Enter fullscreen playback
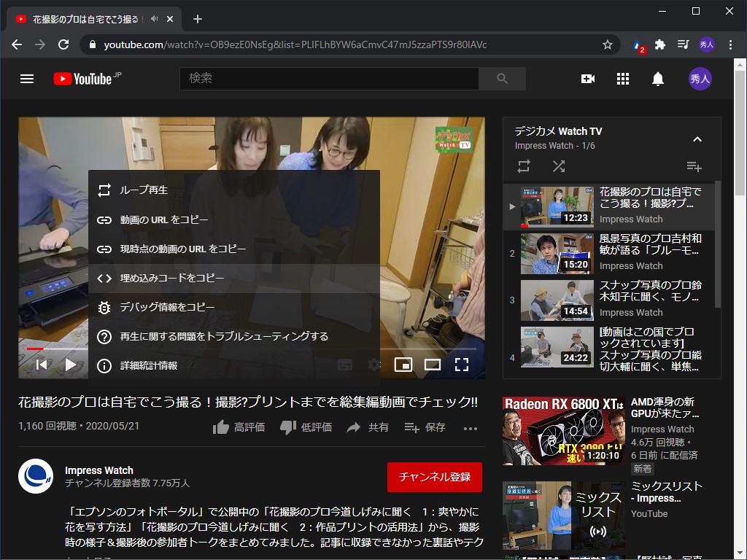The width and height of the screenshot is (747, 560). tap(461, 364)
